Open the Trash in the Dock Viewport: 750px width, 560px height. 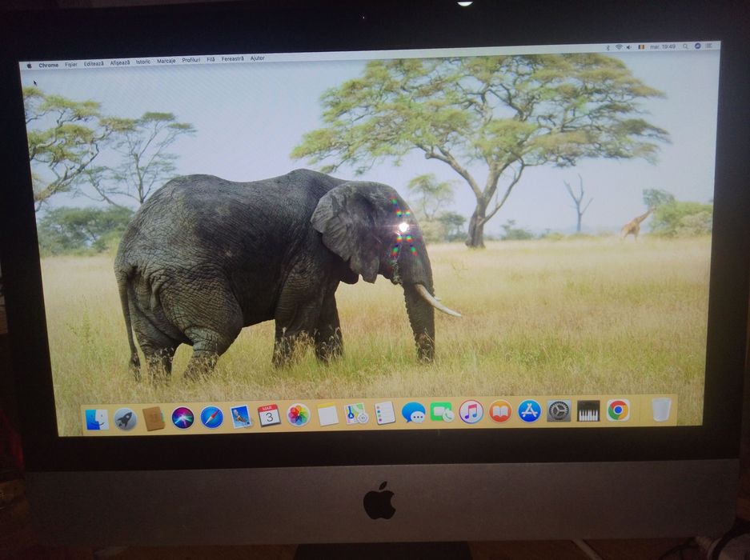[x=661, y=410]
